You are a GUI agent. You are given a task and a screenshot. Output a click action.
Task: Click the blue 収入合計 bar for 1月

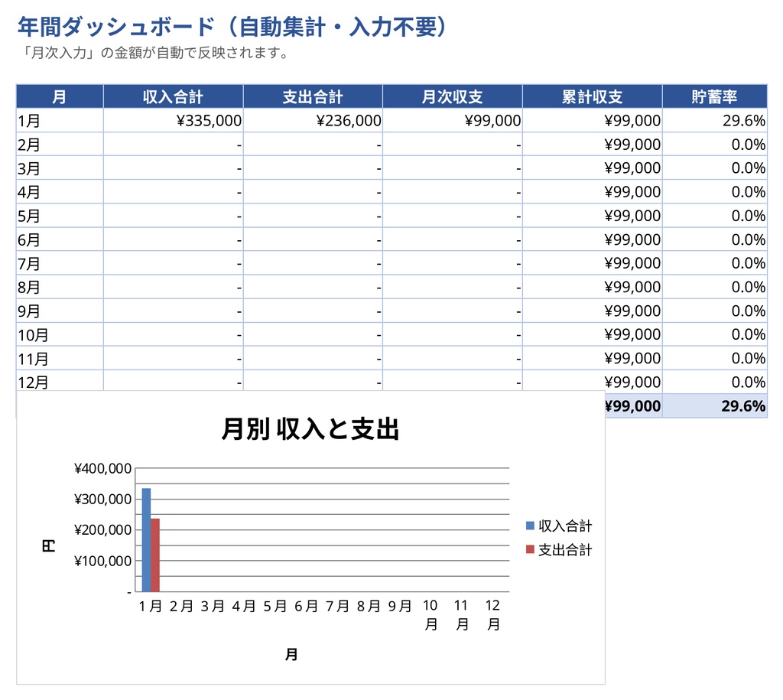[146, 540]
